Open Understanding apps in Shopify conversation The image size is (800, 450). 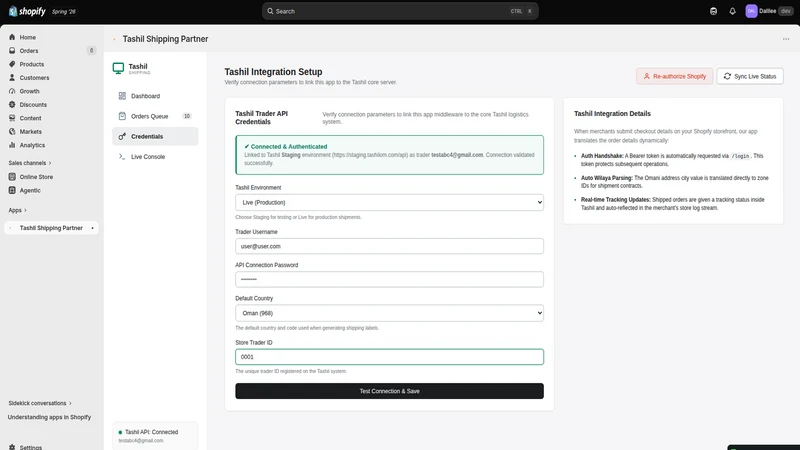[49, 417]
